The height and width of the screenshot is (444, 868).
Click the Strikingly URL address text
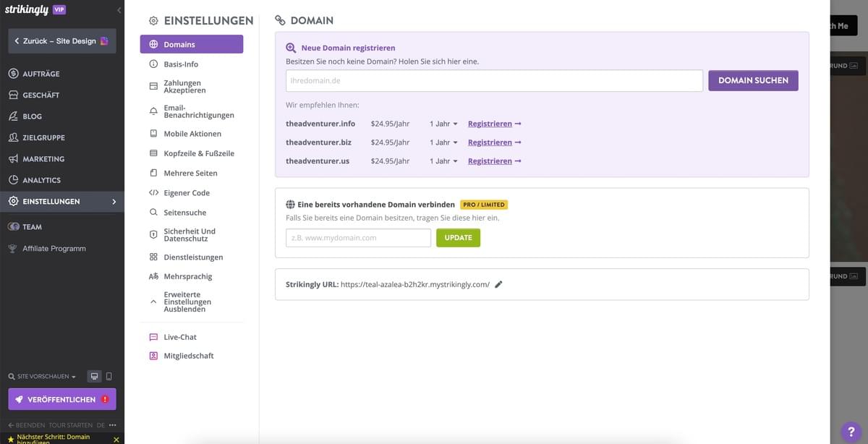pyautogui.click(x=414, y=285)
